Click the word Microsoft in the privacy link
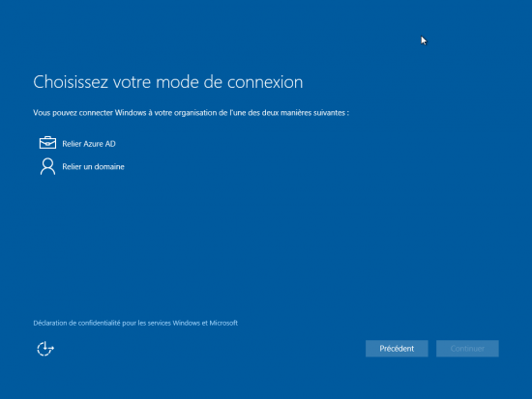 (x=223, y=323)
